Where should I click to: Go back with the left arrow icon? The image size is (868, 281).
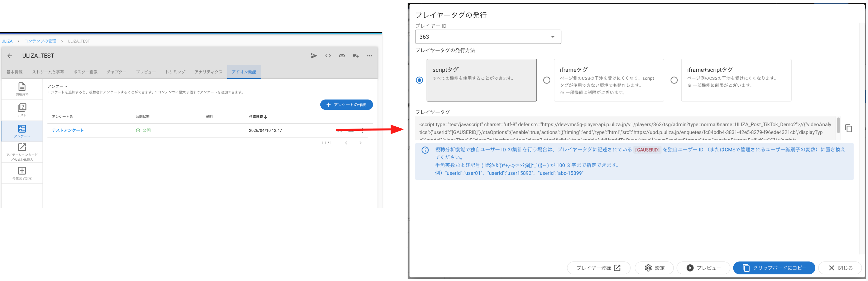point(10,56)
